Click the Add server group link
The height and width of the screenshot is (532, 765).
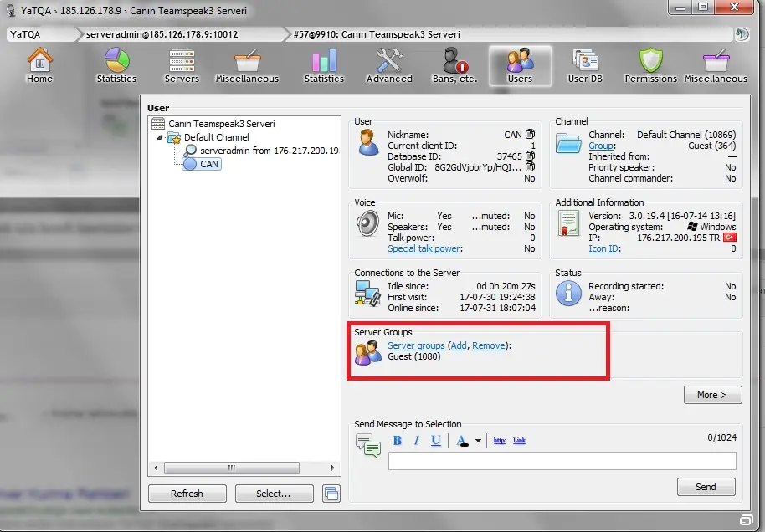(459, 345)
